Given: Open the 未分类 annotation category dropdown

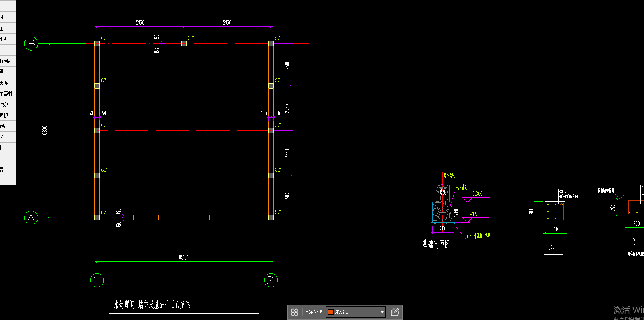Looking at the screenshot, I should coord(356,312).
